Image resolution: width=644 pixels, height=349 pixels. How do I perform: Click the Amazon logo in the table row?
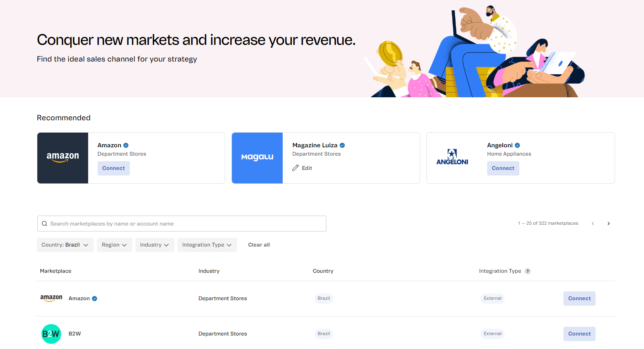point(51,298)
